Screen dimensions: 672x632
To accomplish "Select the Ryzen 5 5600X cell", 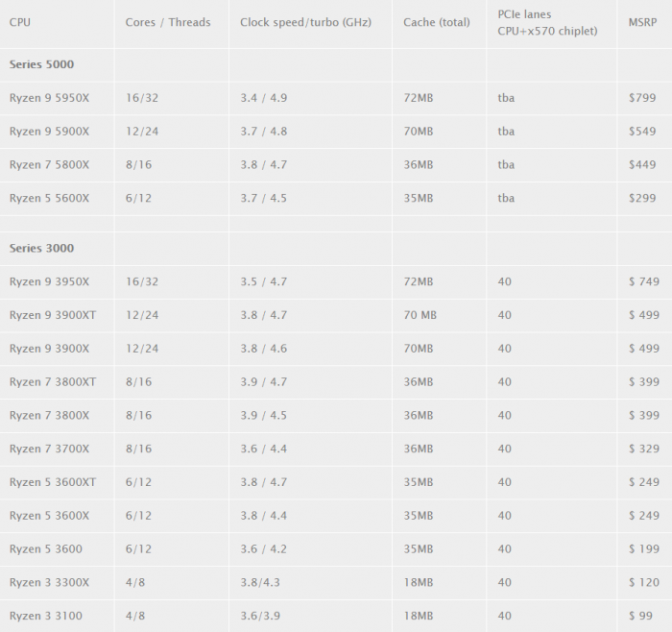I will (49, 199).
